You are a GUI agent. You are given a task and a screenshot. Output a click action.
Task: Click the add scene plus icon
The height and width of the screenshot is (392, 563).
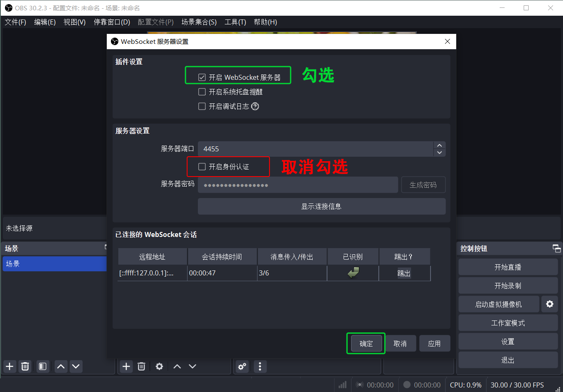click(10, 366)
